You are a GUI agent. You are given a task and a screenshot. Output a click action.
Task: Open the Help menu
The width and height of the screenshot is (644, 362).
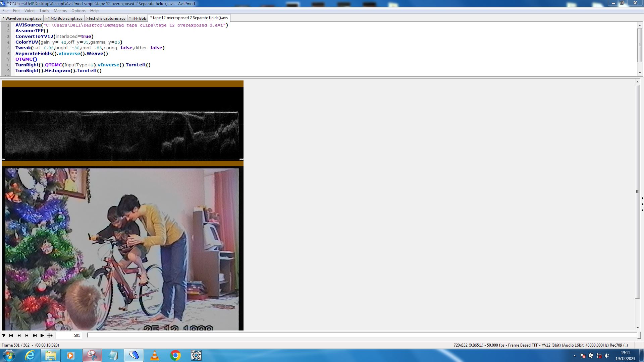94,11
